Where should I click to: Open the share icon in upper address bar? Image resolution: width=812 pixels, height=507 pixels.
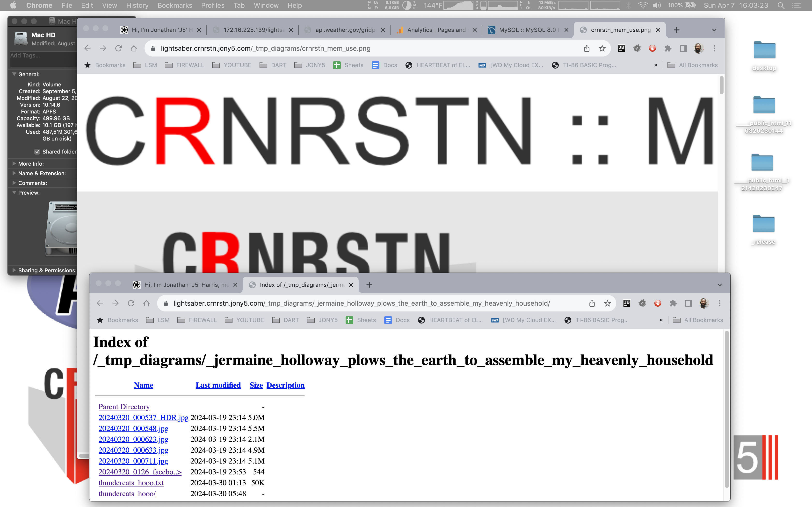pos(587,49)
